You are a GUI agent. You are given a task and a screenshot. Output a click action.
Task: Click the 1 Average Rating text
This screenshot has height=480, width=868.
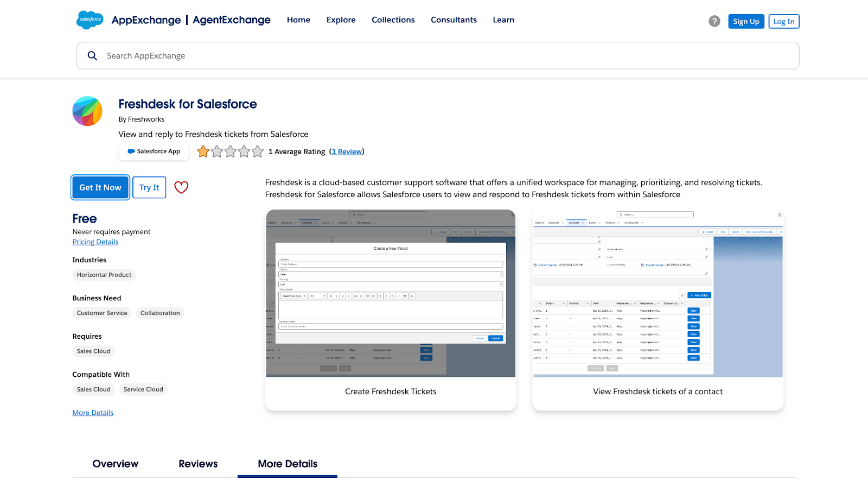click(297, 151)
